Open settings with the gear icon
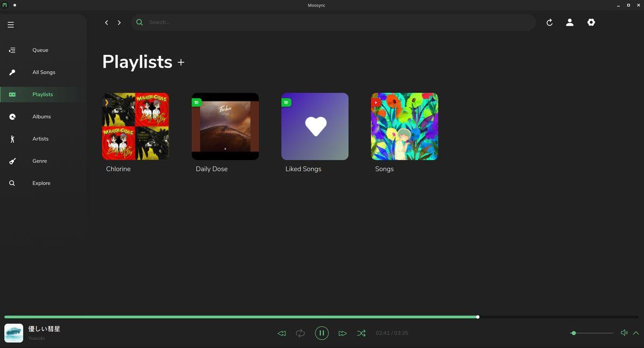 tap(591, 23)
